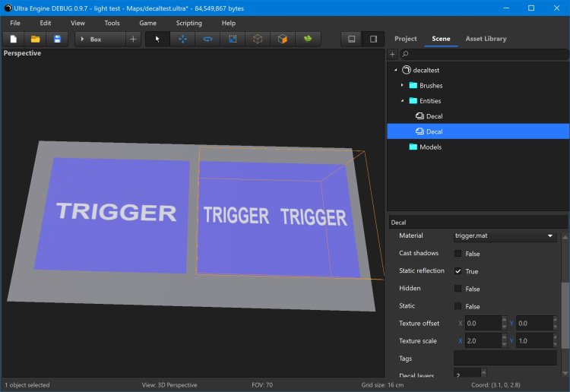
Task: Click the Open folder toolbar icon
Action: [35, 39]
